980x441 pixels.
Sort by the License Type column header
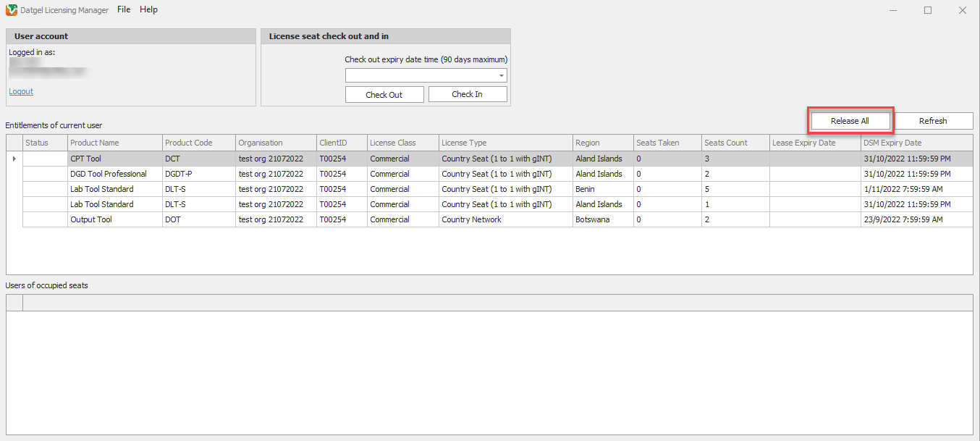[505, 143]
